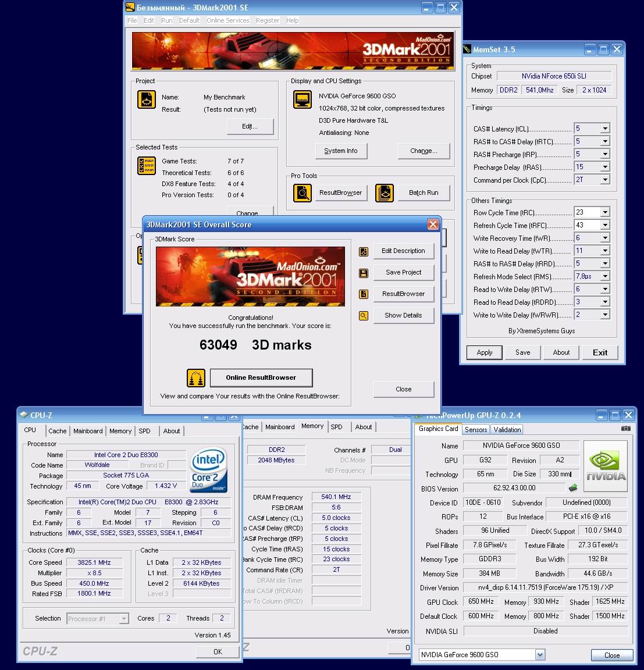This screenshot has width=644, height=670.
Task: Click the Selected Tests checklist icon
Action: click(x=147, y=166)
